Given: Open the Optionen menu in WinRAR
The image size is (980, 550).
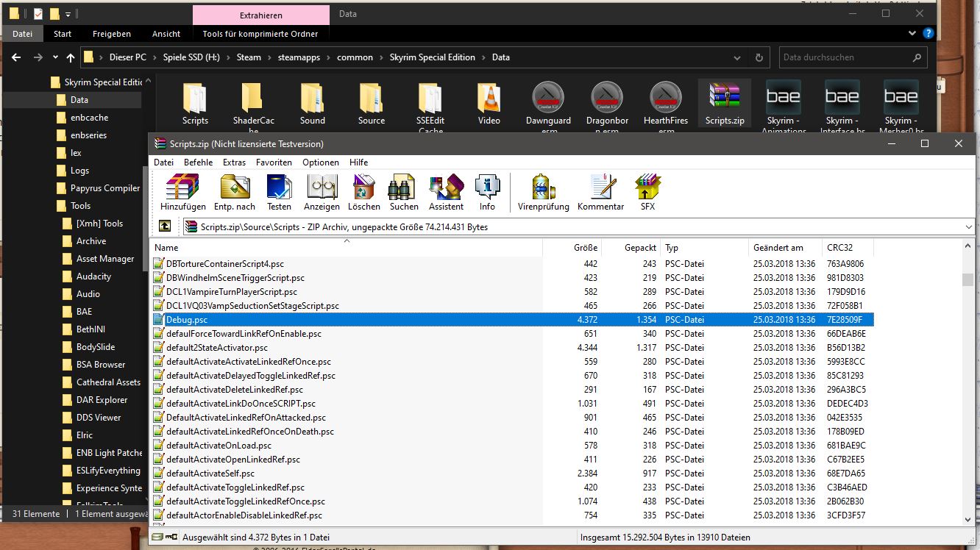Looking at the screenshot, I should tap(321, 162).
